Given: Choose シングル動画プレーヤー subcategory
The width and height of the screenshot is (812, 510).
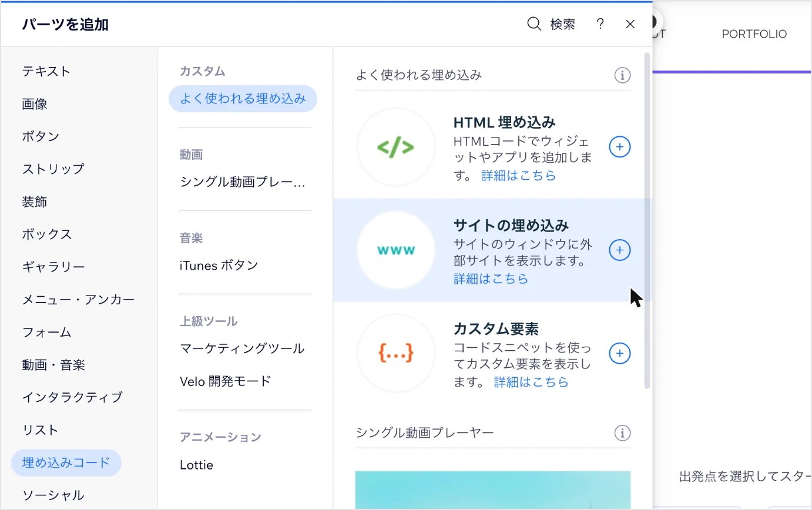Looking at the screenshot, I should tap(243, 182).
